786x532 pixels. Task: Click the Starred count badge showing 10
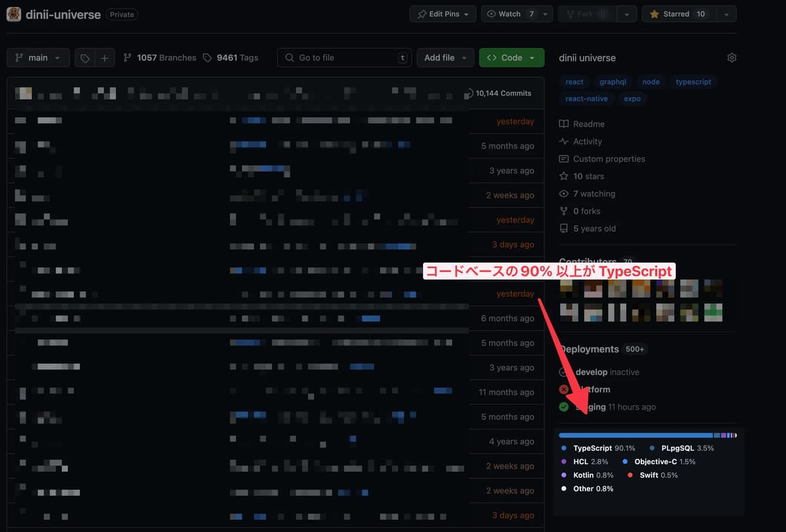pyautogui.click(x=701, y=14)
